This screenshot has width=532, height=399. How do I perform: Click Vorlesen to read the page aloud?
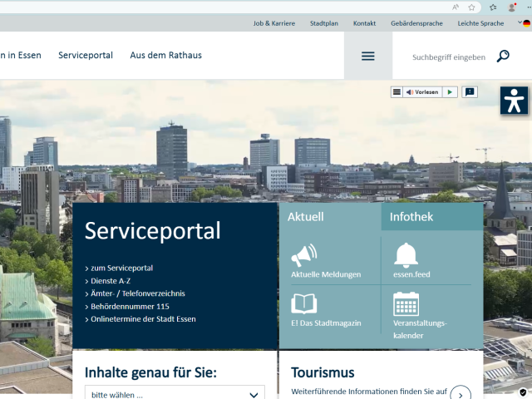point(422,92)
